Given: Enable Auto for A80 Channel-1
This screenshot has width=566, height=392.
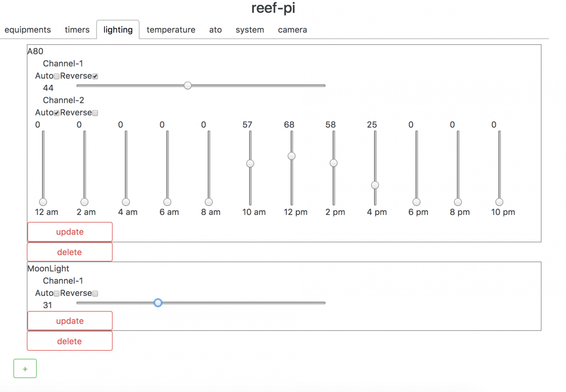Looking at the screenshot, I should [57, 76].
